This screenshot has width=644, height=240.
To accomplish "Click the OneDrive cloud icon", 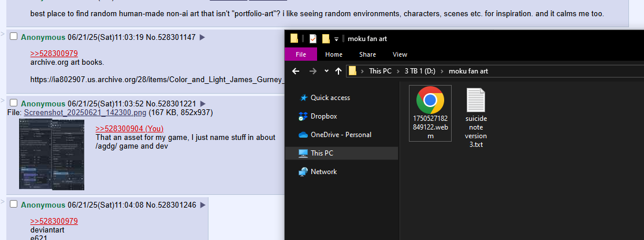I will [x=303, y=135].
